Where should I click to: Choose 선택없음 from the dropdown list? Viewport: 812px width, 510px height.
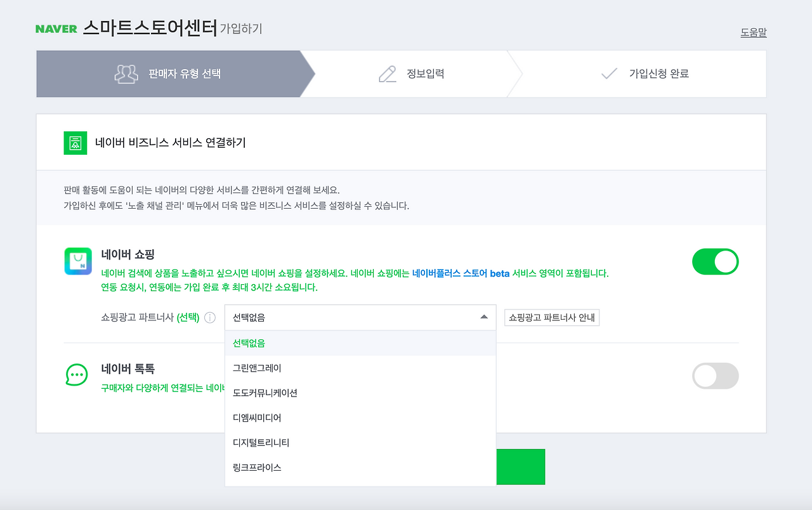click(360, 343)
